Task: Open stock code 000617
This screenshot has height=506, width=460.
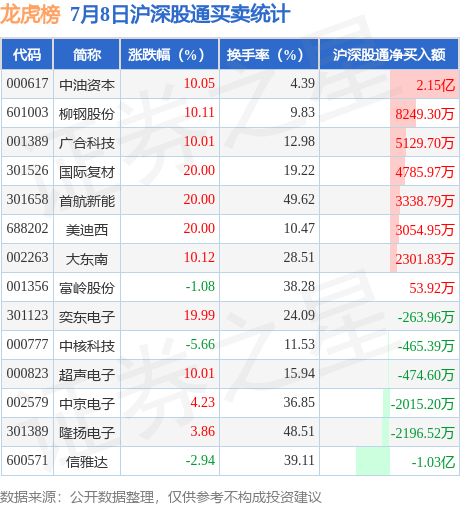Action: [x=27, y=83]
